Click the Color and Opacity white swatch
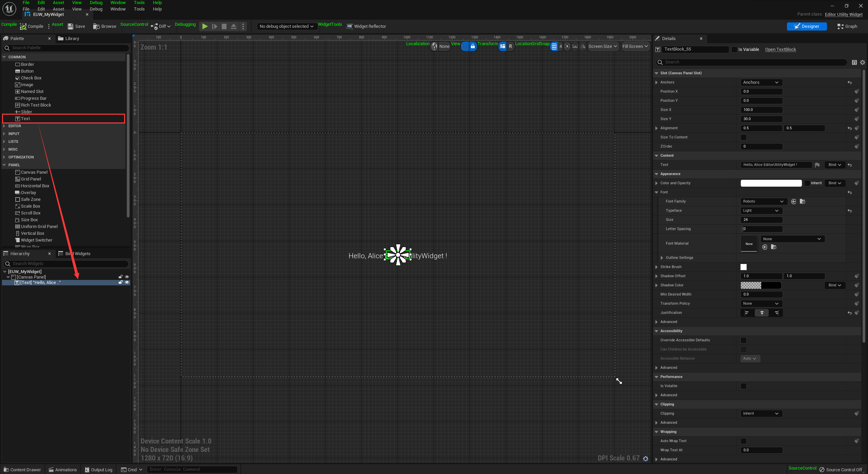The height and width of the screenshot is (474, 868). coord(771,183)
